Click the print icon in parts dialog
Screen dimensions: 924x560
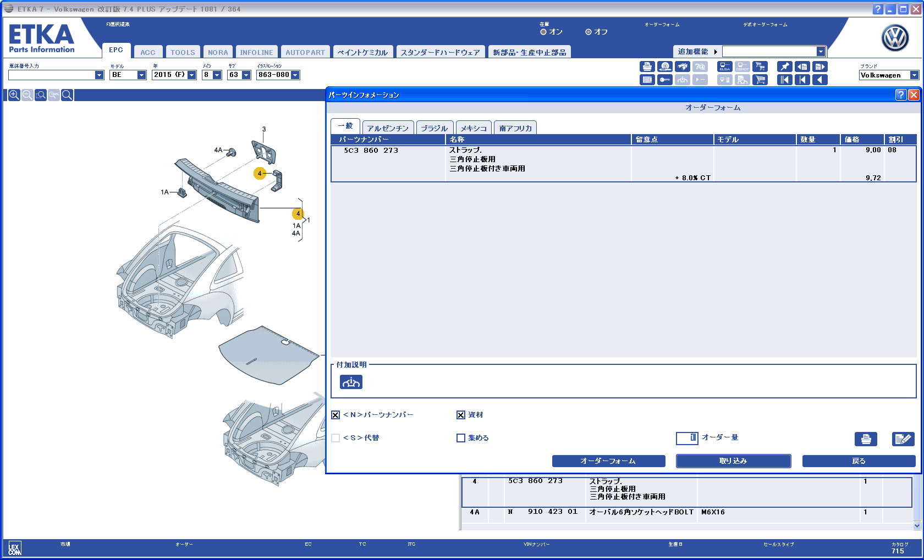866,439
